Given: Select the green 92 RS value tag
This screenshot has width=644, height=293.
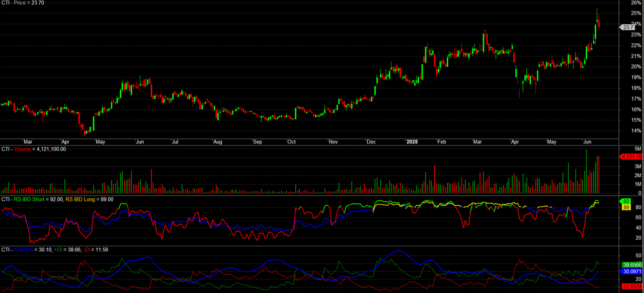Looking at the screenshot, I should 626,201.
